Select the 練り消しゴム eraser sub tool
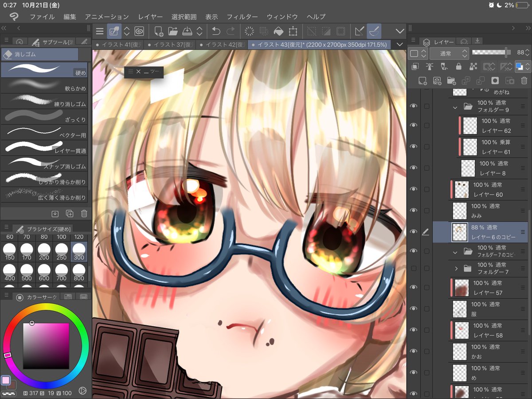 coord(44,102)
